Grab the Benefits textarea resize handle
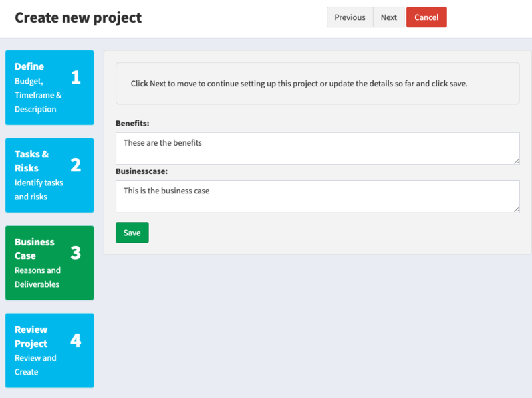 [517, 161]
